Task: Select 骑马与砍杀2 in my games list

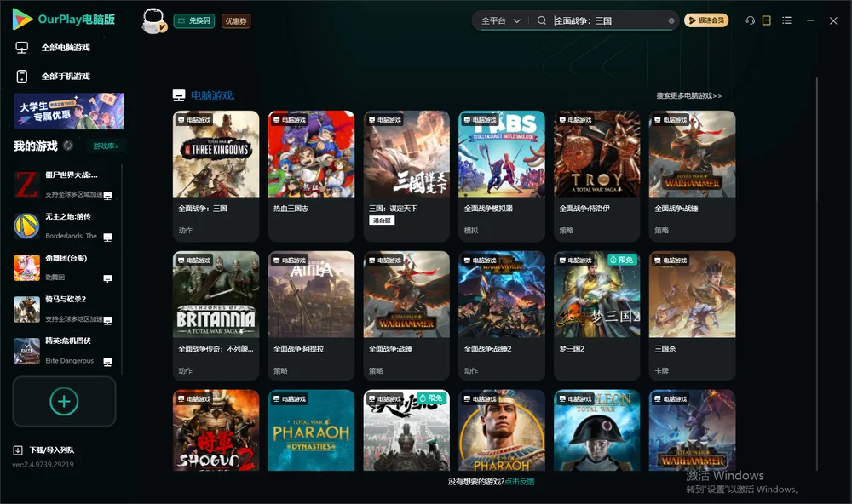Action: pos(64,308)
